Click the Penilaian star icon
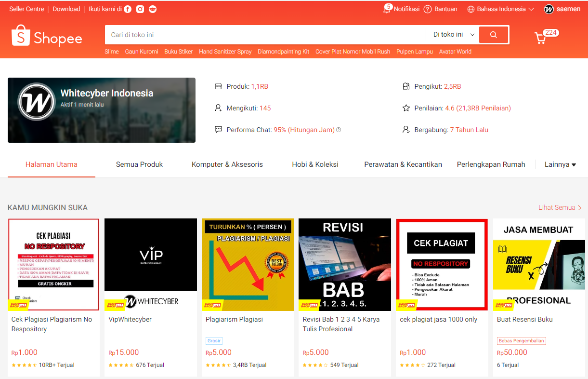Viewport: 588px width, 379px height. pos(406,108)
